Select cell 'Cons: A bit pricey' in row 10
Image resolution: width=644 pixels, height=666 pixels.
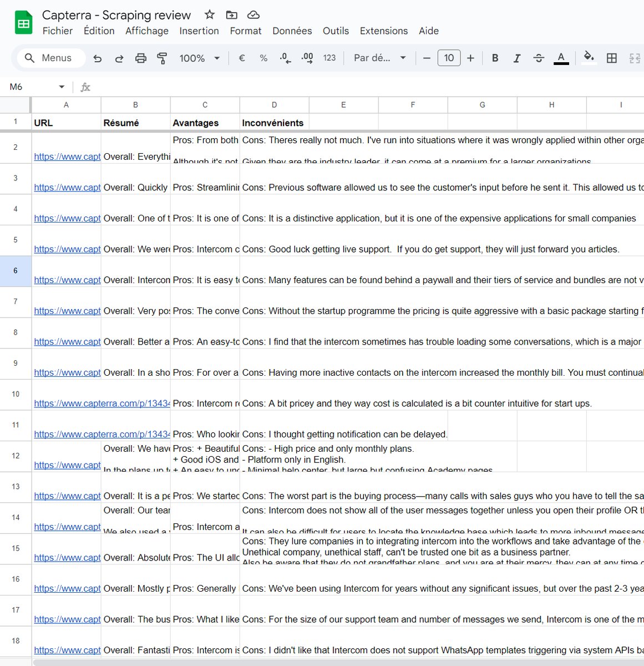click(x=274, y=395)
